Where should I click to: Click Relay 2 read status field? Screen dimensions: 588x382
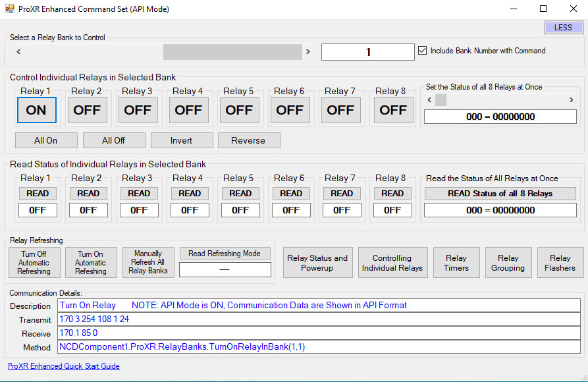[x=88, y=210]
